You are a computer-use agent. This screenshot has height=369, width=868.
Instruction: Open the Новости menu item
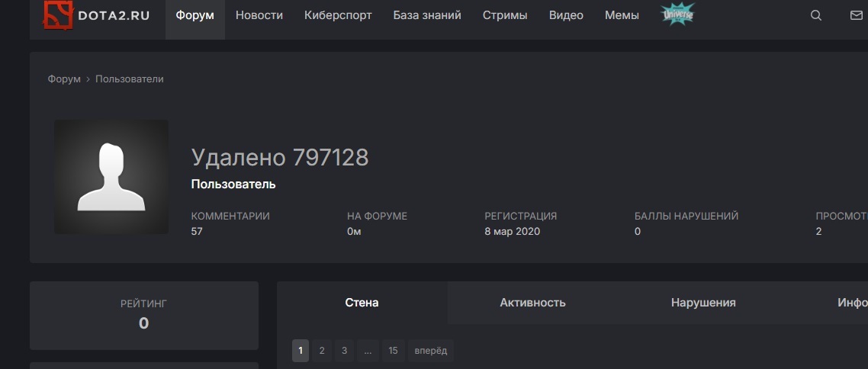[x=259, y=15]
